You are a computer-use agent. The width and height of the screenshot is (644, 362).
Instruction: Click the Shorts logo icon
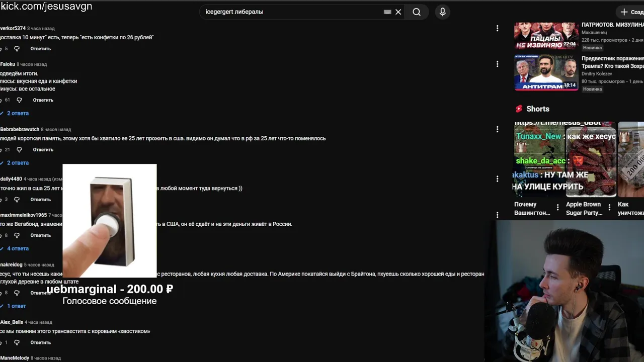519,109
